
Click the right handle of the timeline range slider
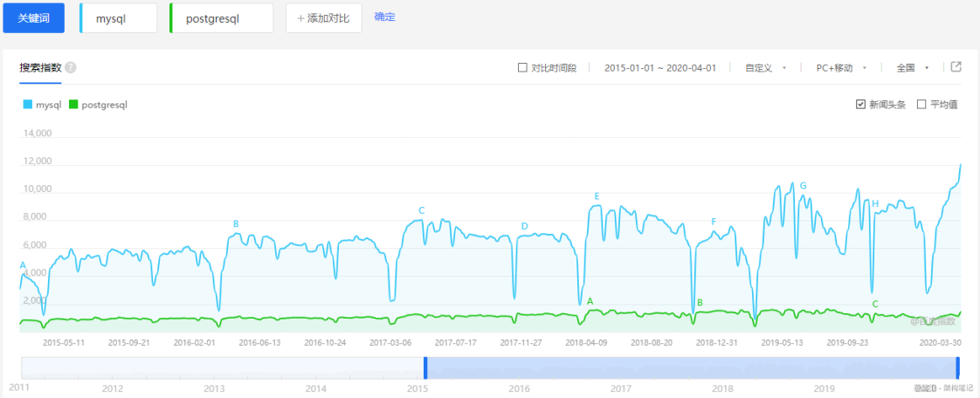click(x=957, y=367)
